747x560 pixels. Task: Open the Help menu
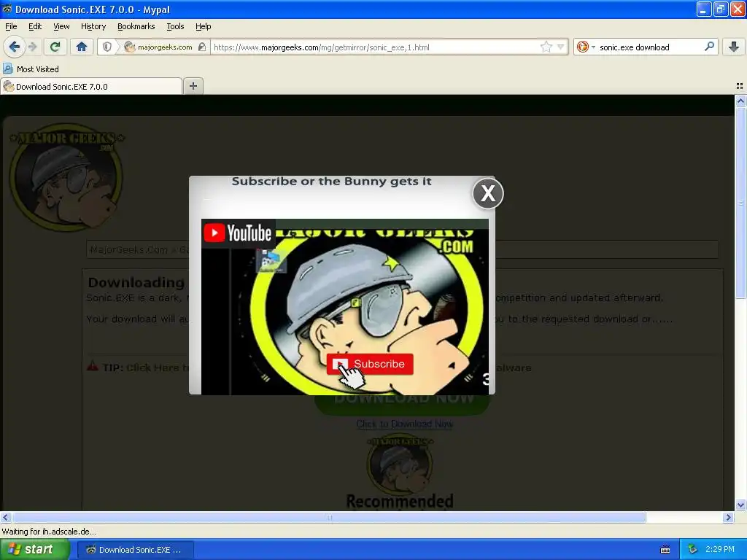(x=203, y=26)
